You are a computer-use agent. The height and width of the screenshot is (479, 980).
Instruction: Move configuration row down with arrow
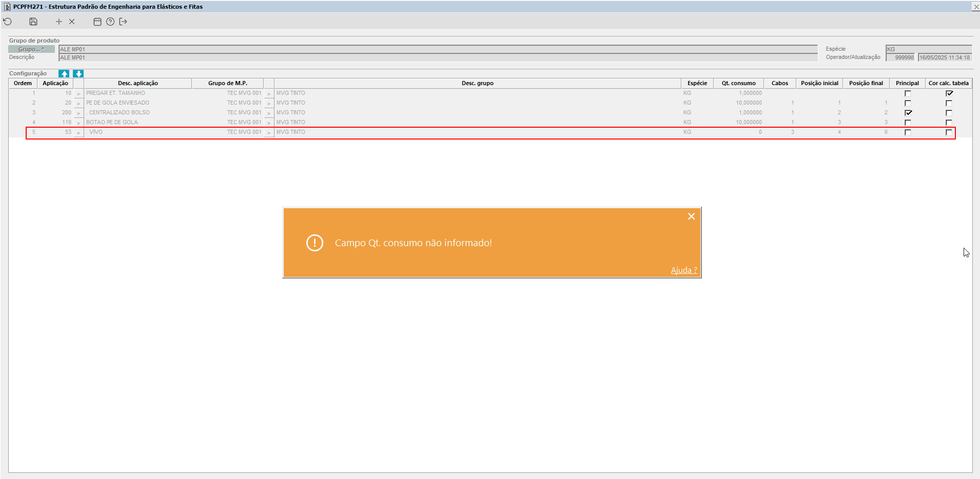[78, 74]
